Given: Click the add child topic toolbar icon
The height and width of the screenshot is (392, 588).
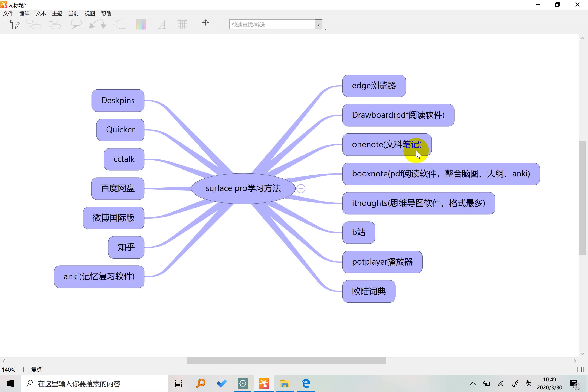Looking at the screenshot, I should click(x=34, y=24).
